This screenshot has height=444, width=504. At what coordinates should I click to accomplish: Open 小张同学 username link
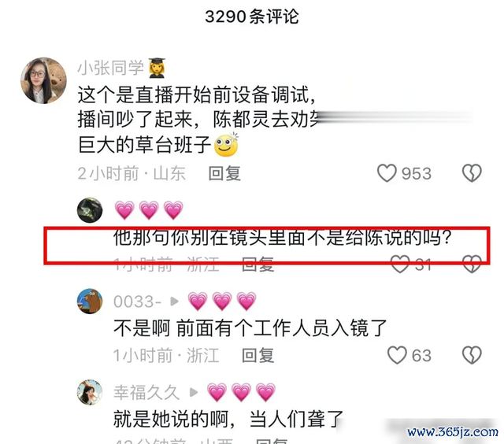click(110, 68)
